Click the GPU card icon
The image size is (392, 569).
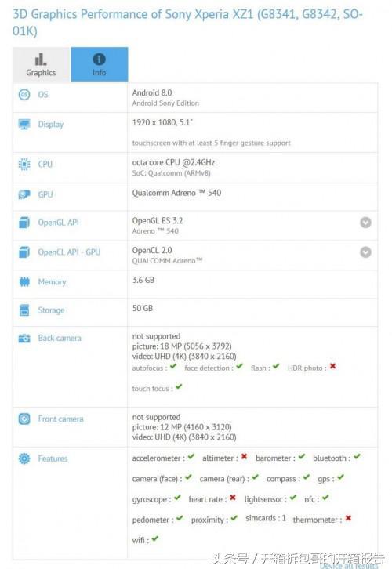[24, 194]
